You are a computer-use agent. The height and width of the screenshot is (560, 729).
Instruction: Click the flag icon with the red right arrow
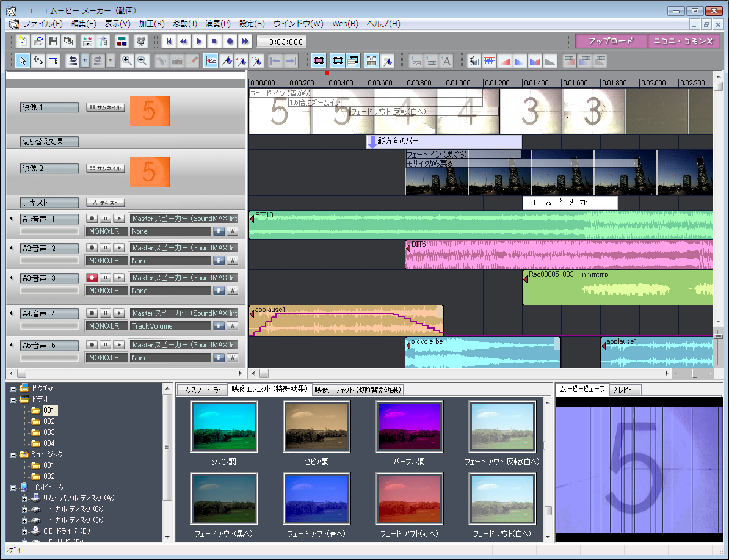point(256,60)
